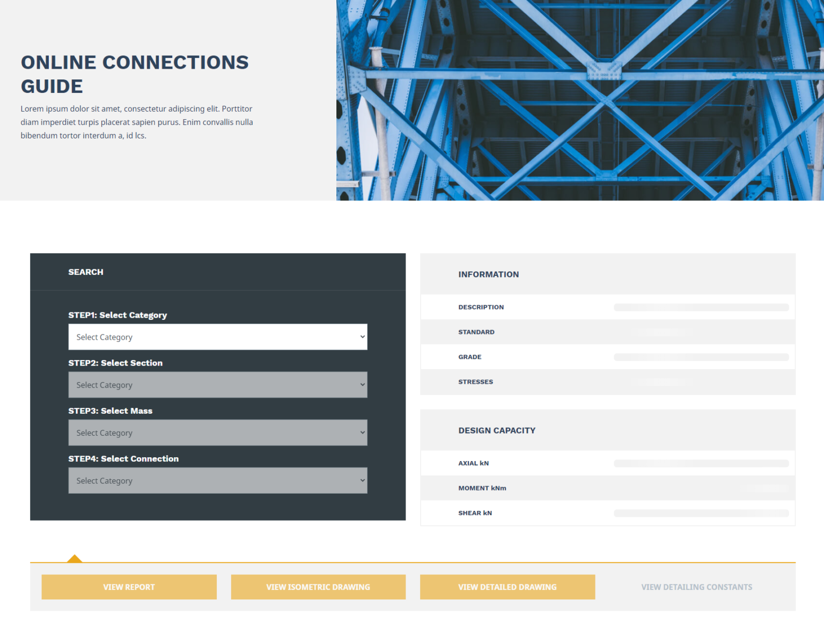Screen dimensions: 824x644
Task: Click the yellow arrow marker above VIEW REPORT
Action: [75, 558]
